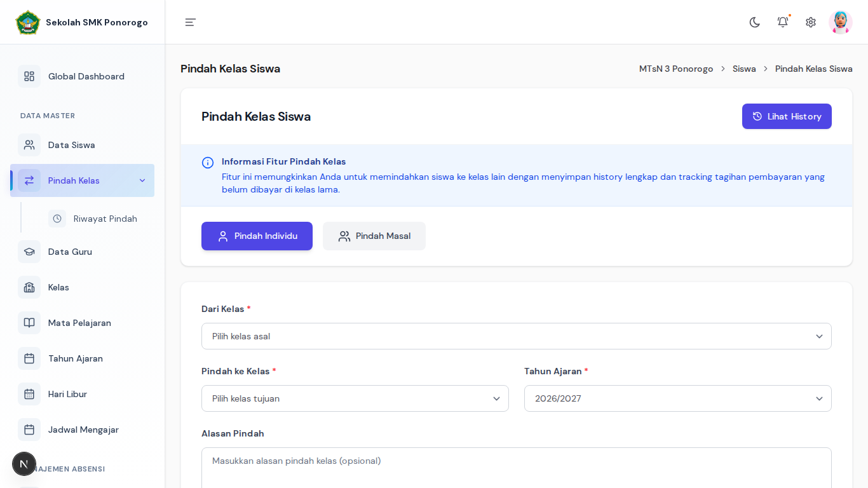Click the Jadwal Mengajar calendar icon
The image size is (868, 488).
[x=29, y=430]
